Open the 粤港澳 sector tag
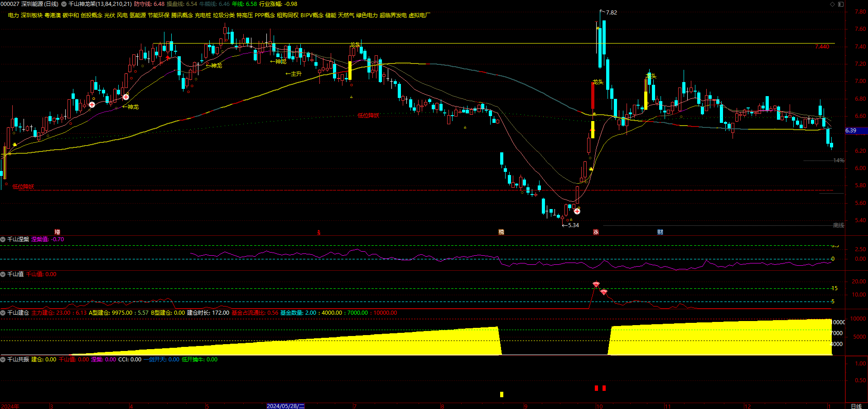The height and width of the screenshot is (409, 868). [53, 15]
